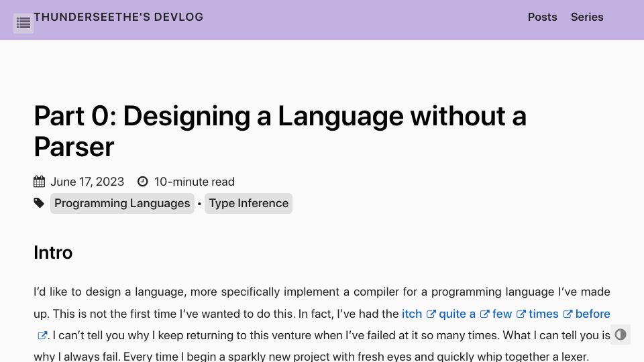This screenshot has width=644, height=362.
Task: Click the external-link icon after 'quite a'
Action: click(484, 314)
